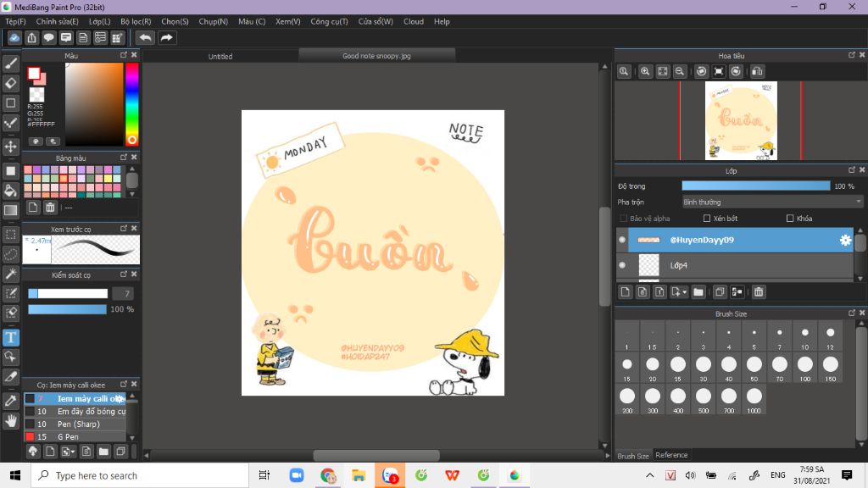
Task: Switch to the Untitled canvas tab
Action: tap(220, 57)
